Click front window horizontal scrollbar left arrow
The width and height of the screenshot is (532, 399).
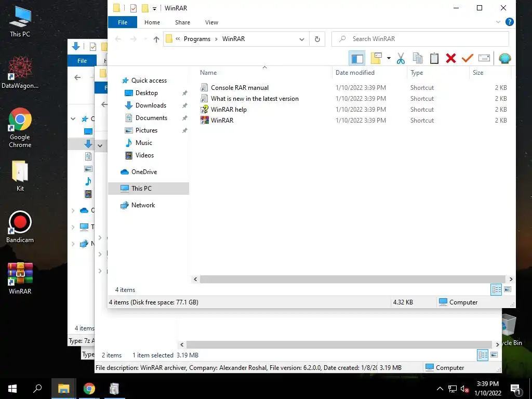(x=195, y=279)
